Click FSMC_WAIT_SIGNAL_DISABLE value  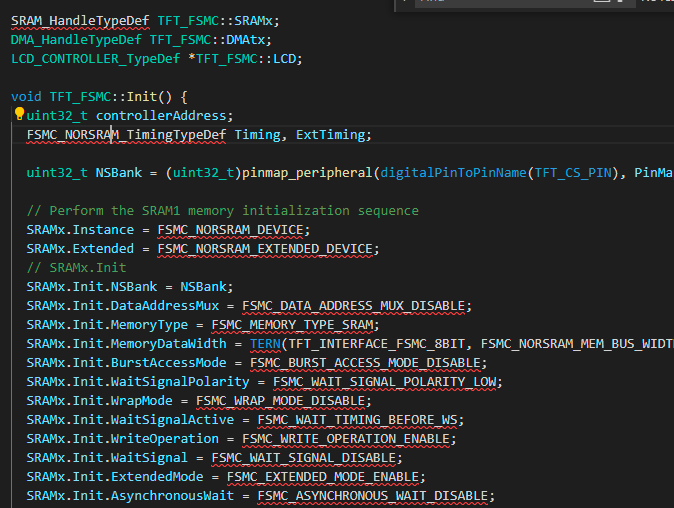[x=303, y=458]
